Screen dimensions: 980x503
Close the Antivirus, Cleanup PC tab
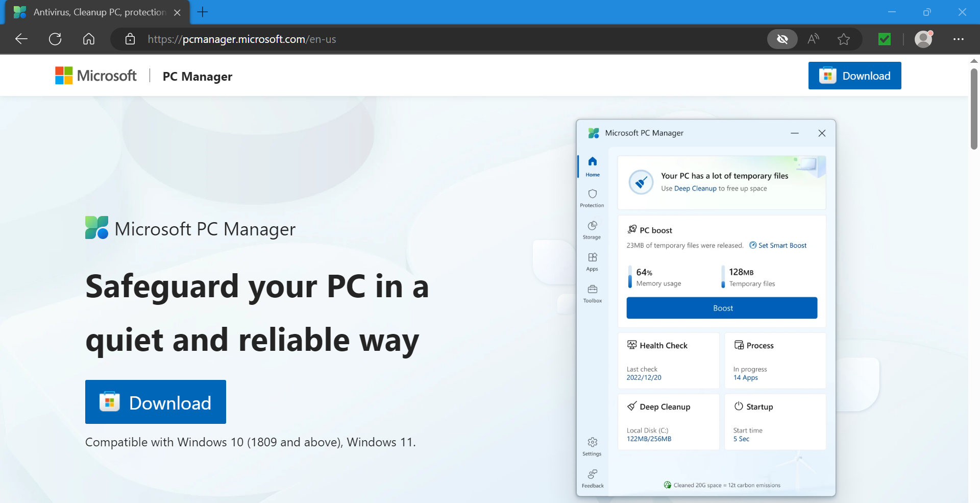177,12
